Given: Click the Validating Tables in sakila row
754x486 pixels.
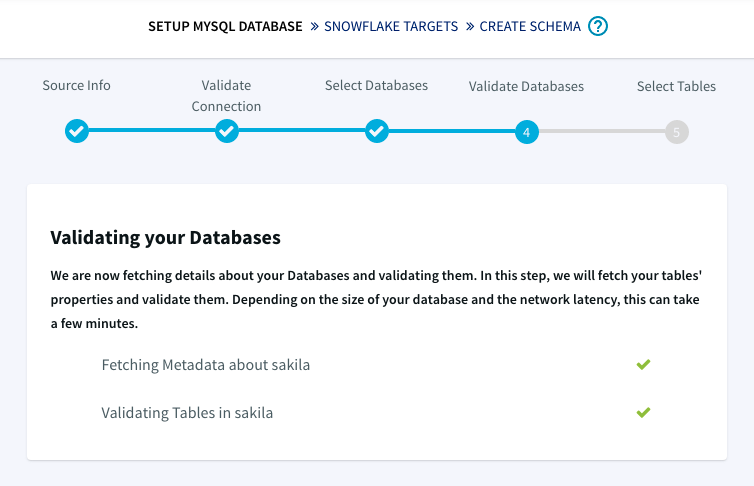Looking at the screenshot, I should (376, 413).
